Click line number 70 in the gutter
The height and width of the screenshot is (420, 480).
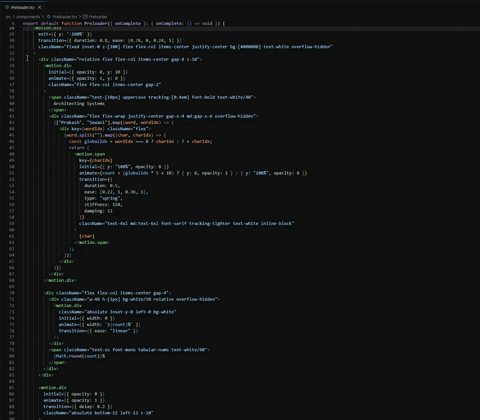(x=12, y=293)
